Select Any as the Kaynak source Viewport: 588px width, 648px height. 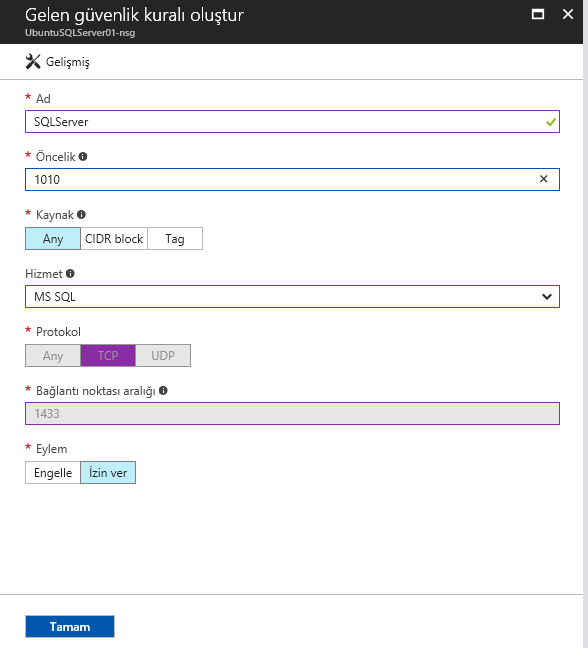point(53,238)
